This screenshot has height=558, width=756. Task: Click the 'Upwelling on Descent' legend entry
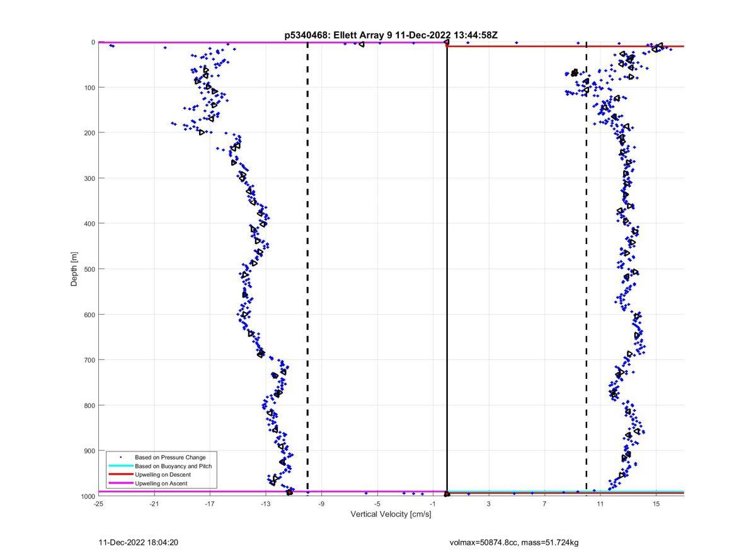(163, 475)
